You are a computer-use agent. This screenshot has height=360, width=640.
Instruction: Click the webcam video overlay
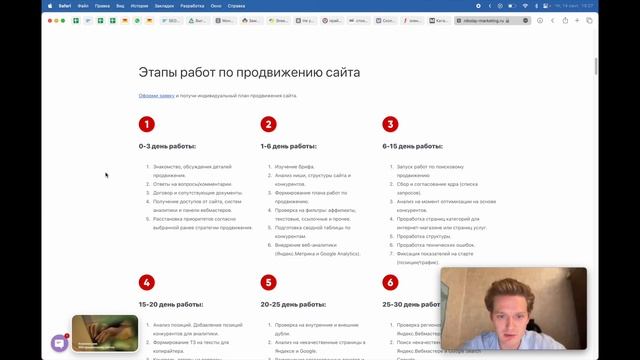[514, 309]
